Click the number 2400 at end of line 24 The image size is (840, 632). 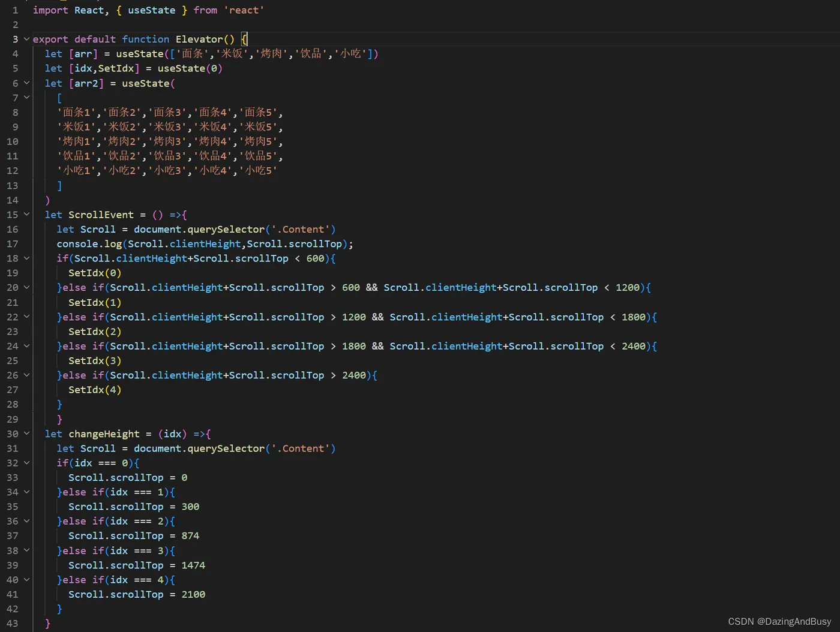[634, 346]
